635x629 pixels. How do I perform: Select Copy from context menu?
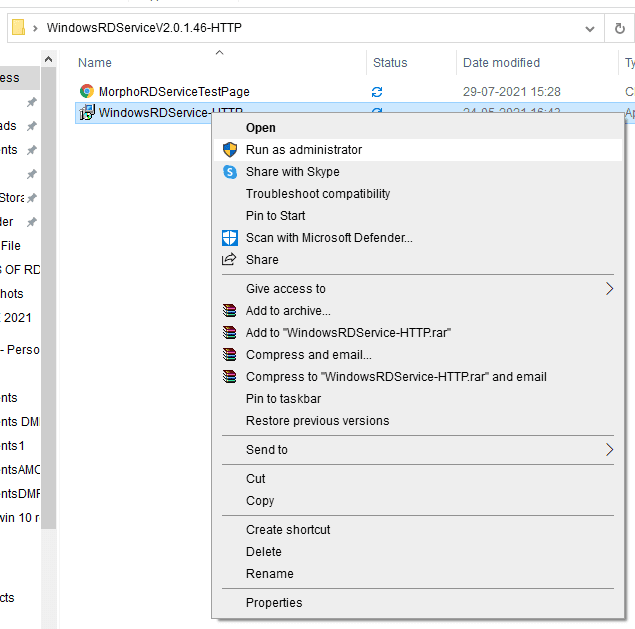click(418, 501)
